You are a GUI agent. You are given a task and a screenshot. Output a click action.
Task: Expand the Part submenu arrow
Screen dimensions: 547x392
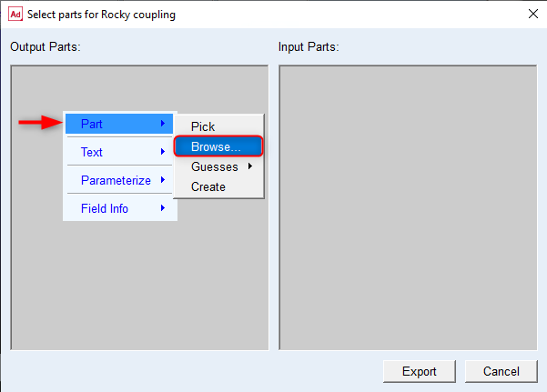coord(163,124)
